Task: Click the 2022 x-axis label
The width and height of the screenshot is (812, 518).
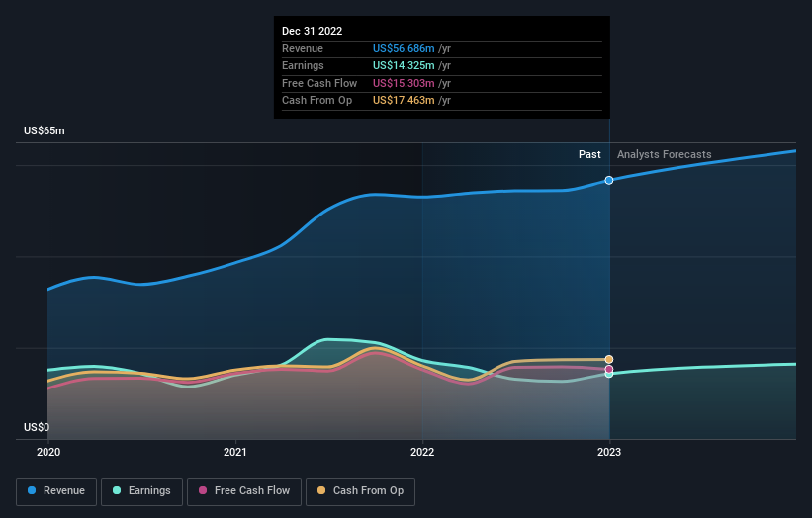Action: pos(422,452)
